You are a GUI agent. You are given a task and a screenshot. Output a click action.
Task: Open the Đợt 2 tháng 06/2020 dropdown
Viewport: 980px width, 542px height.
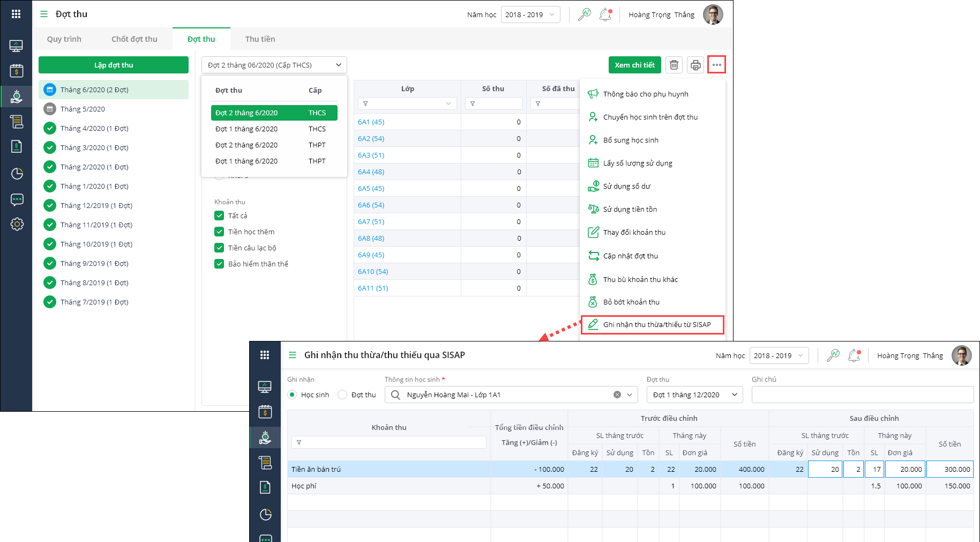(274, 65)
